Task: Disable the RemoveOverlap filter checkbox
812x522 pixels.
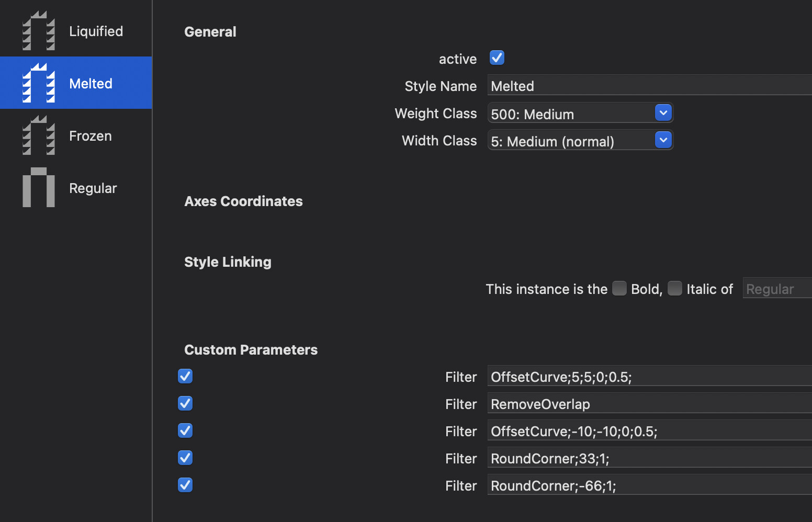Action: point(185,403)
